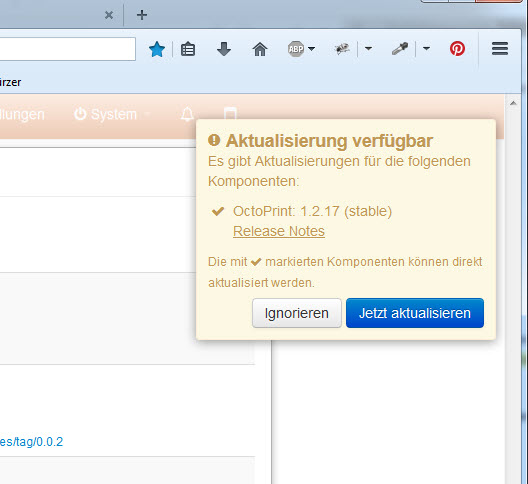Click inside the URL address field

tap(68, 49)
